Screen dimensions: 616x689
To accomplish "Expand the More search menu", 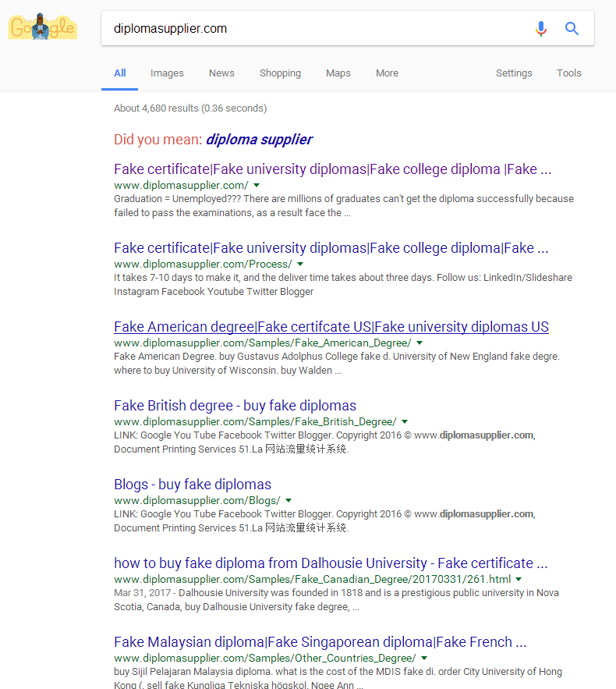I will click(x=387, y=73).
